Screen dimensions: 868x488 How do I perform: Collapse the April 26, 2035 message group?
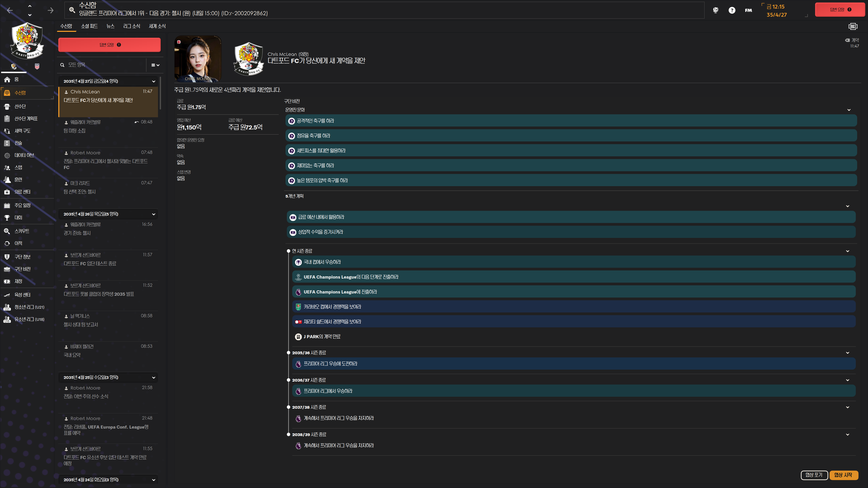(x=154, y=214)
